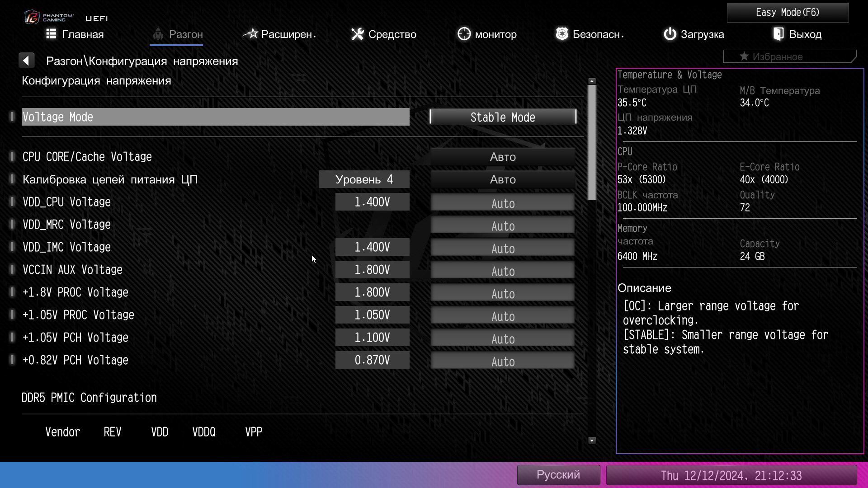Click the scrollbar down arrow
Viewport: 868px width, 488px height.
pyautogui.click(x=592, y=441)
